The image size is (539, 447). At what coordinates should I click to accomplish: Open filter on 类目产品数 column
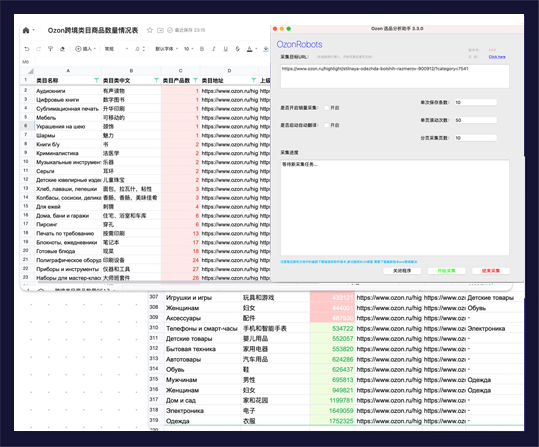[195, 80]
